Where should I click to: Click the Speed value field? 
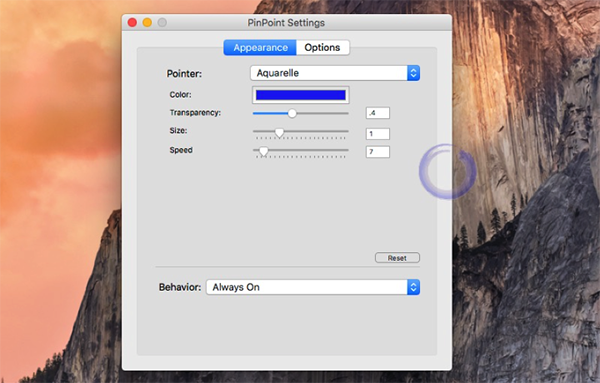[378, 152]
